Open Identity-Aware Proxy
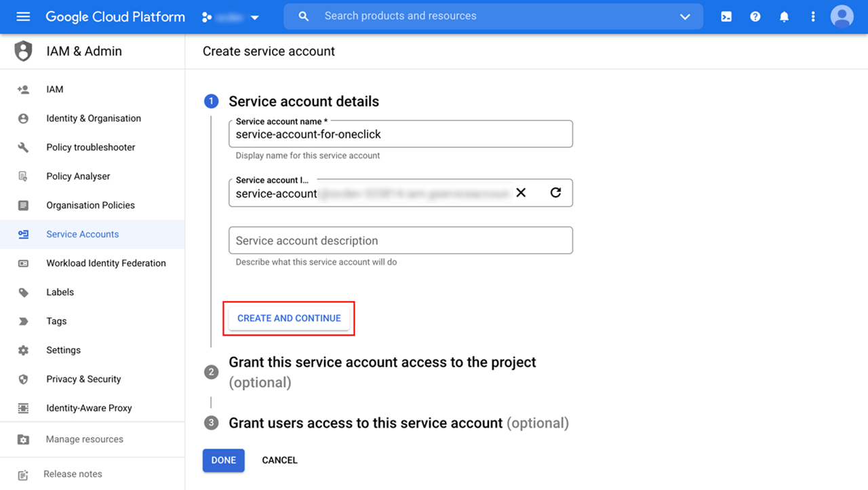The height and width of the screenshot is (490, 868). click(92, 408)
